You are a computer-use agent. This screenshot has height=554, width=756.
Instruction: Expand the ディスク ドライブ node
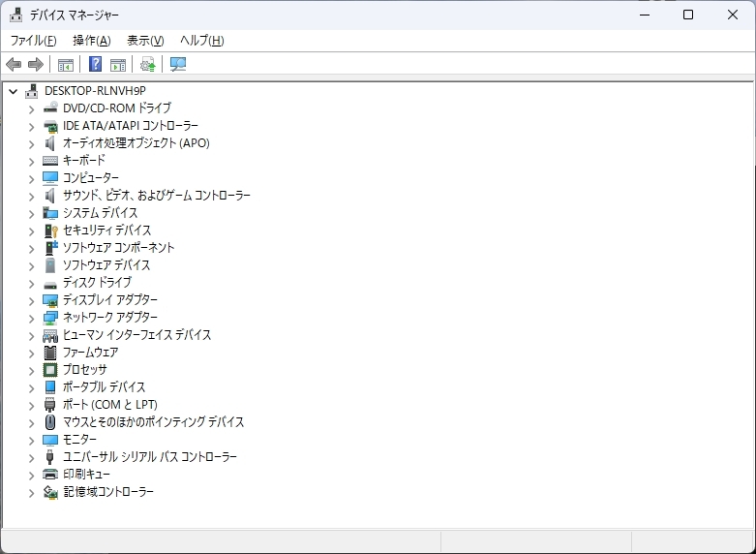tap(31, 284)
